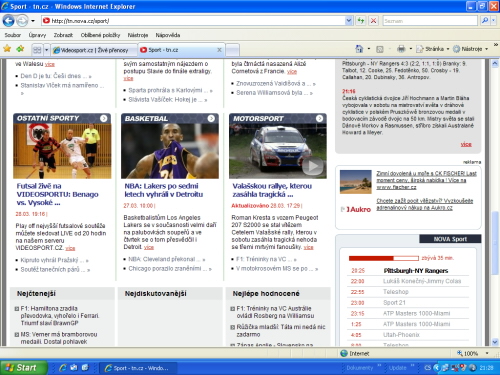Open the Zobrazit menu
Image resolution: width=500 pixels, height=375 pixels.
point(63,35)
